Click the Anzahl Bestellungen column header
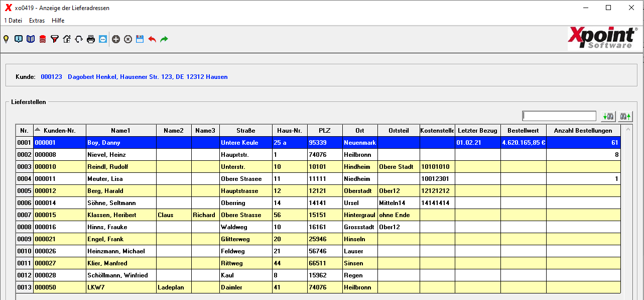Screen dimensions: 644x300 [x=583, y=131]
